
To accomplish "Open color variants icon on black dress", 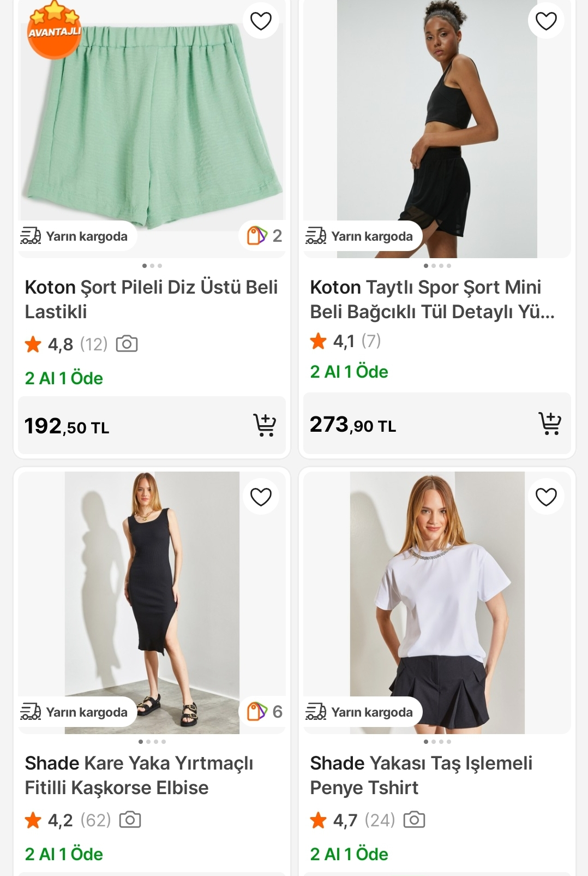I will pos(264,712).
